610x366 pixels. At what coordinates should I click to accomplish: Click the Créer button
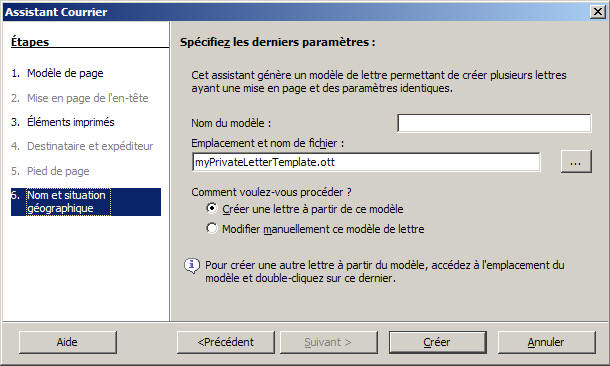point(438,342)
